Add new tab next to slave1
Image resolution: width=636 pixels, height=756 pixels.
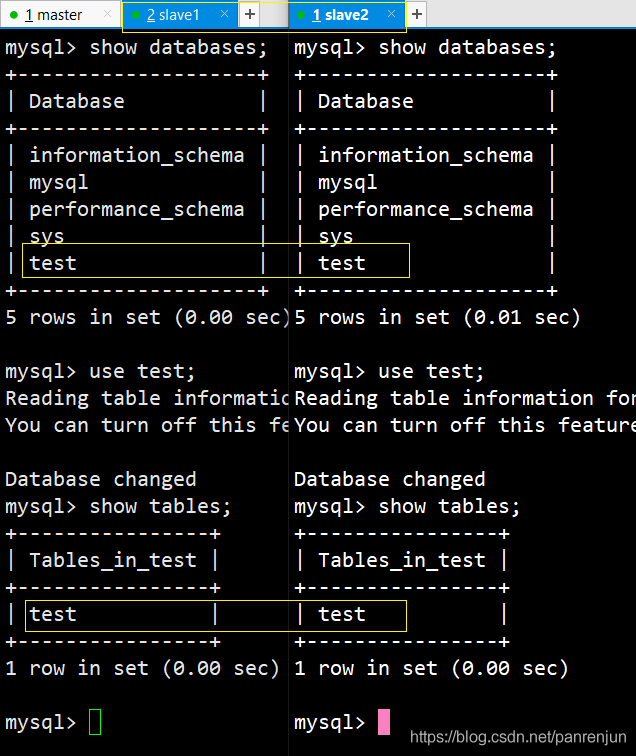(249, 14)
